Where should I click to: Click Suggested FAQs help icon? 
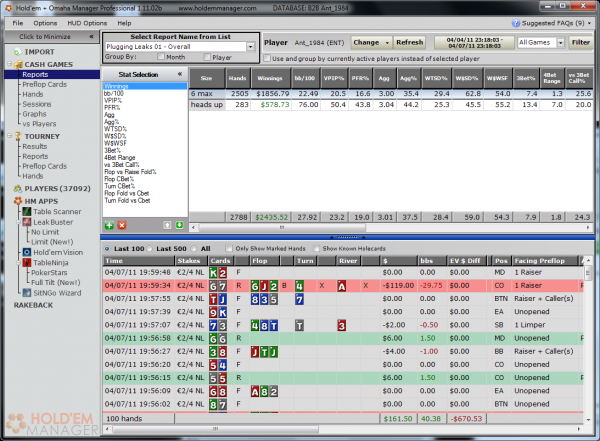click(516, 23)
